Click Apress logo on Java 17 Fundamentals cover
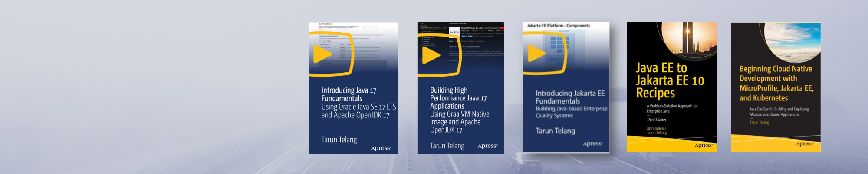This screenshot has height=174, width=868. [381, 148]
